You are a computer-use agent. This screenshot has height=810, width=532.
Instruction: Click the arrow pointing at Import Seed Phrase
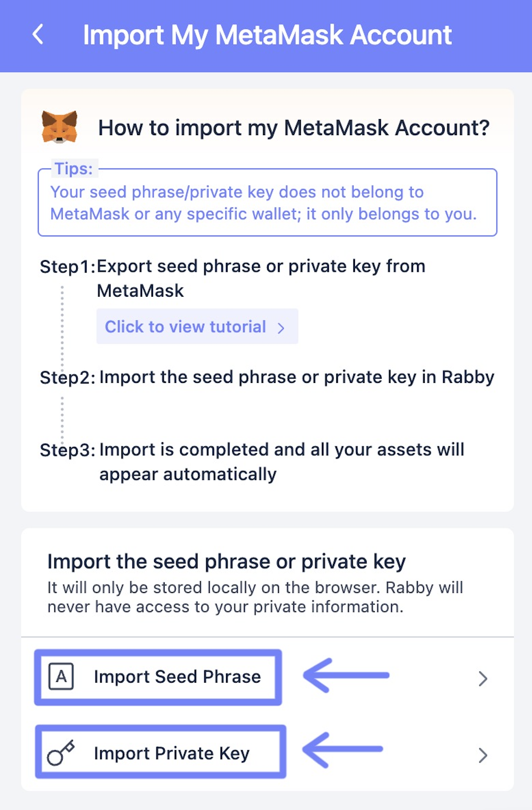point(346,675)
